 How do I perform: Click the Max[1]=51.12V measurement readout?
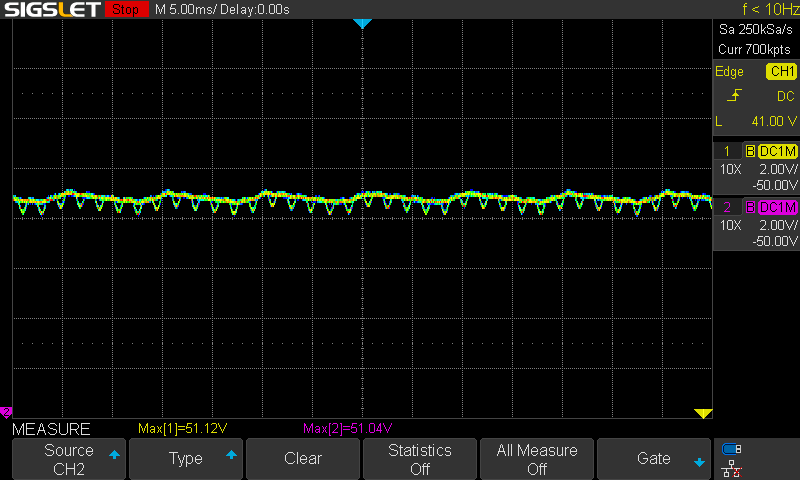(183, 428)
